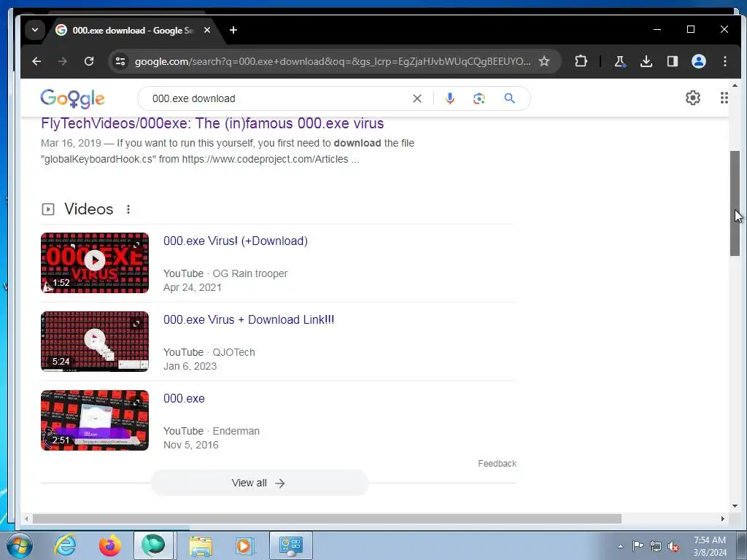Viewport: 747px width, 560px height.
Task: Open the Windows Start menu
Action: [x=20, y=545]
